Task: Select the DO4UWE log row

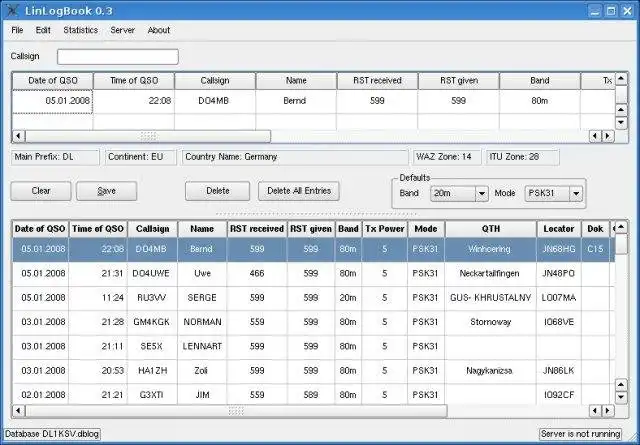Action: 313,274
